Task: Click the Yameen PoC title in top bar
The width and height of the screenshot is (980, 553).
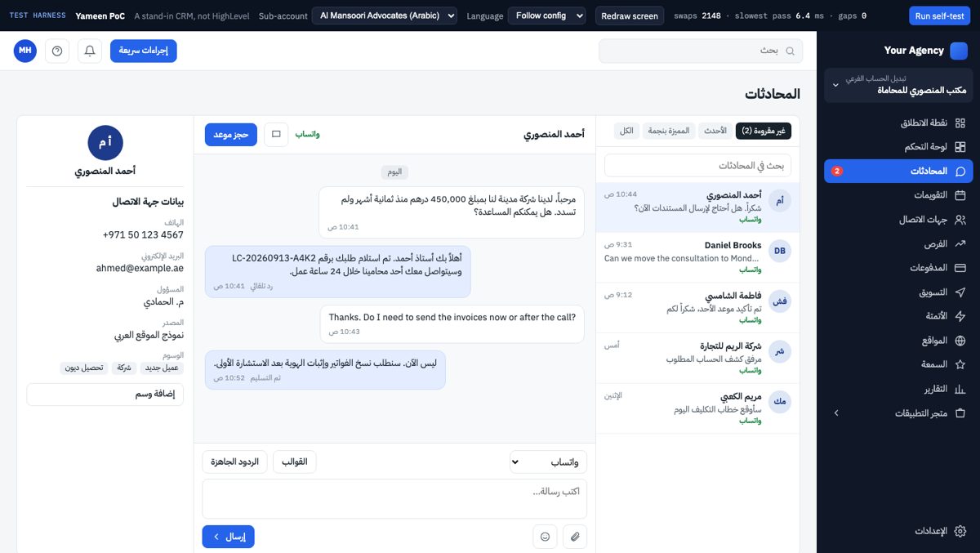Action: pyautogui.click(x=100, y=16)
